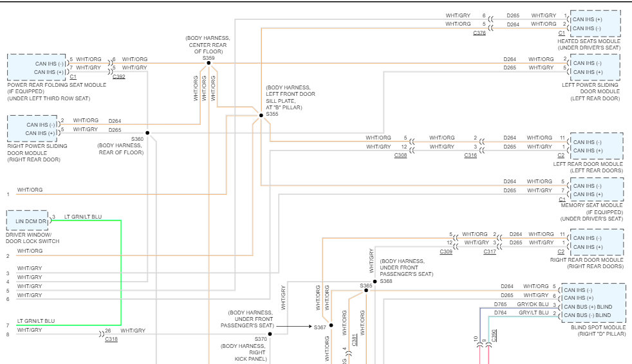Screen dimensions: 632x364
Task: Select splice point S355 at B pillar
Action: click(261, 115)
